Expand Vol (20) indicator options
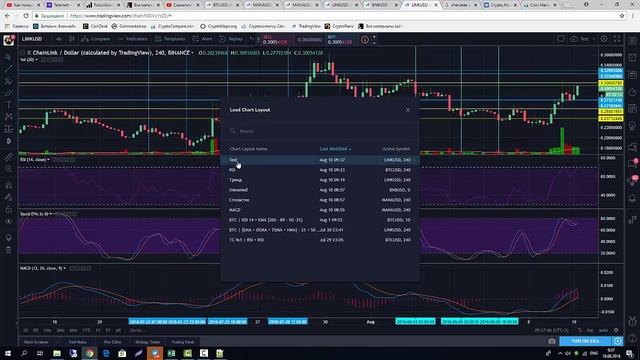Viewport: 640px width, 360px height. (x=36, y=60)
